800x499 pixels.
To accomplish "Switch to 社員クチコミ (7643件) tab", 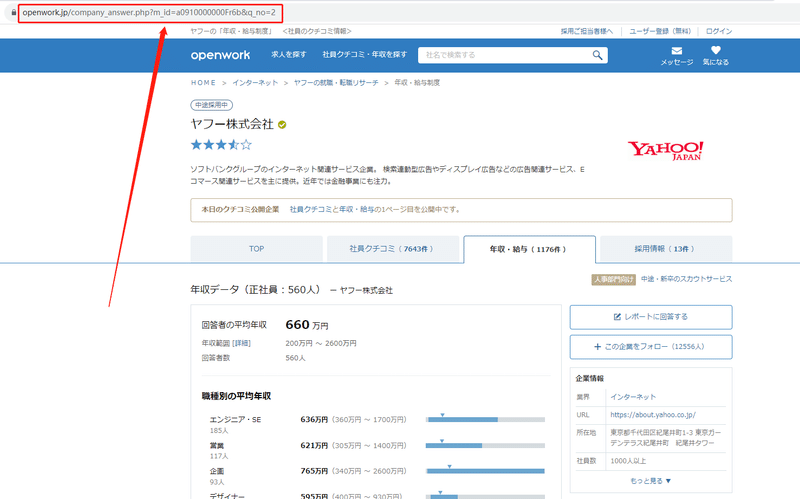I will point(393,249).
